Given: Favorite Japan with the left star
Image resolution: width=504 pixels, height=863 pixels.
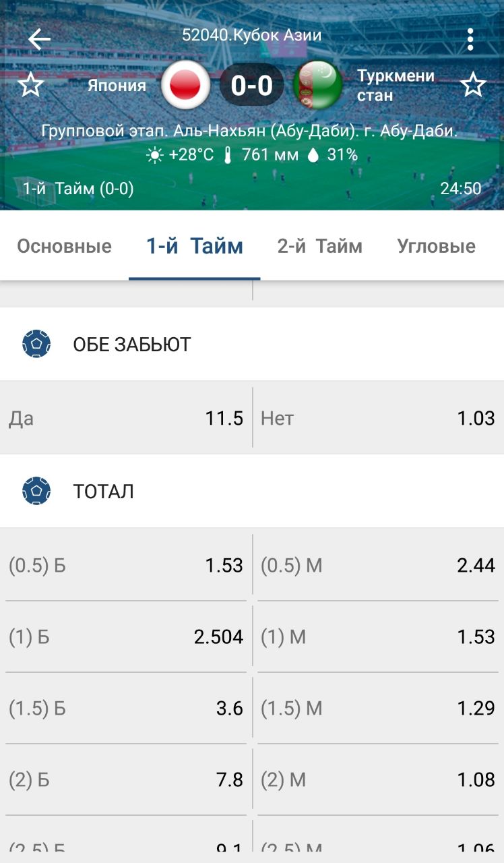Looking at the screenshot, I should click(30, 86).
